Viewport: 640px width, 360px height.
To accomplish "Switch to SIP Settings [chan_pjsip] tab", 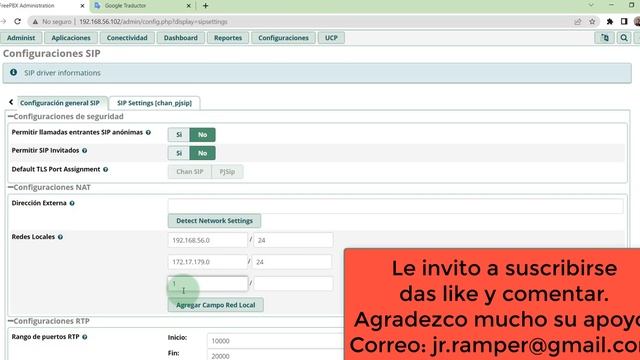I will (154, 103).
